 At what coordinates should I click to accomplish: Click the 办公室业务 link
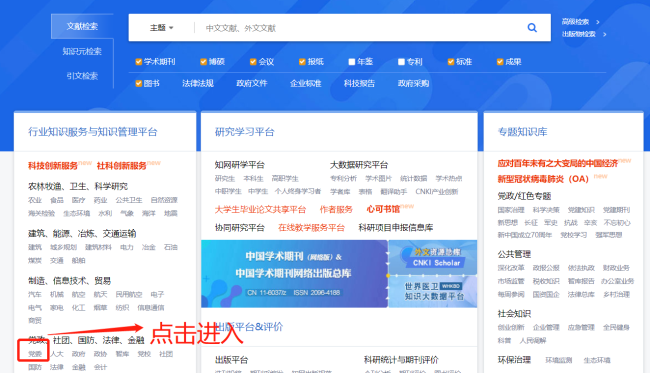click(617, 281)
